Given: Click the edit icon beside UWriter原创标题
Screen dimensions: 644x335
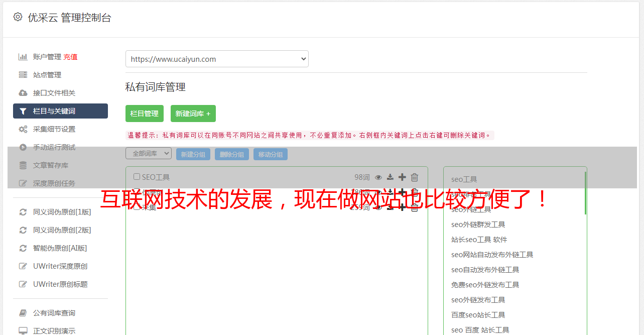Looking at the screenshot, I should [x=23, y=284].
